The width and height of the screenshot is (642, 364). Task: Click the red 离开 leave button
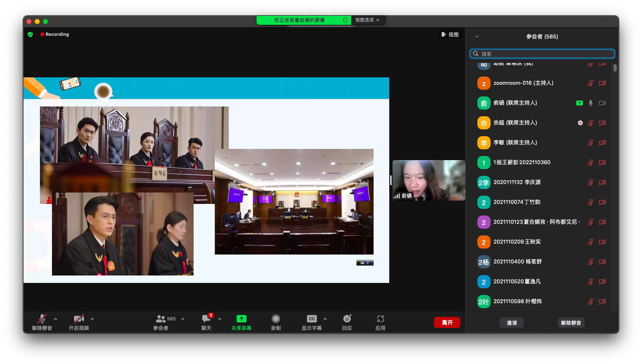447,323
